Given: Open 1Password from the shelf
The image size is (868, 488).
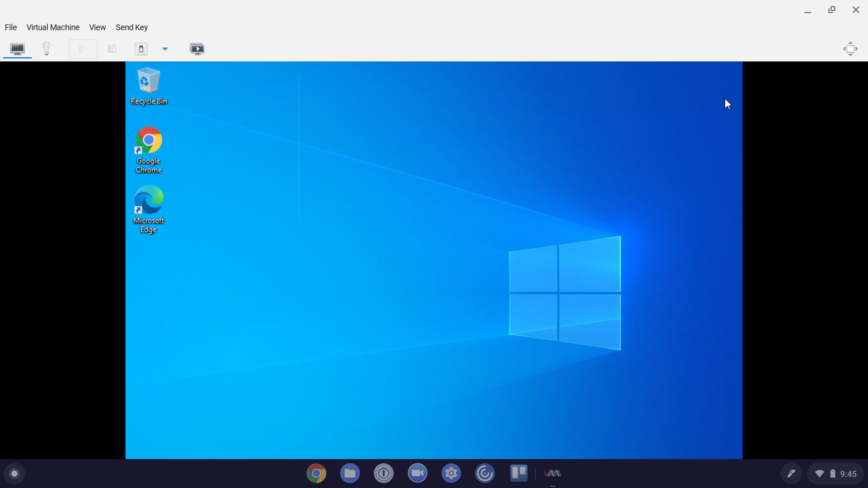Looking at the screenshot, I should (383, 473).
